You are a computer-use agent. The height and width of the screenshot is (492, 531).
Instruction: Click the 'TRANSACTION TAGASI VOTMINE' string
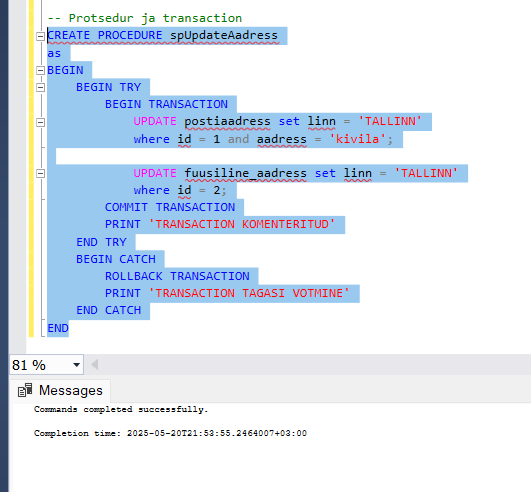[249, 293]
